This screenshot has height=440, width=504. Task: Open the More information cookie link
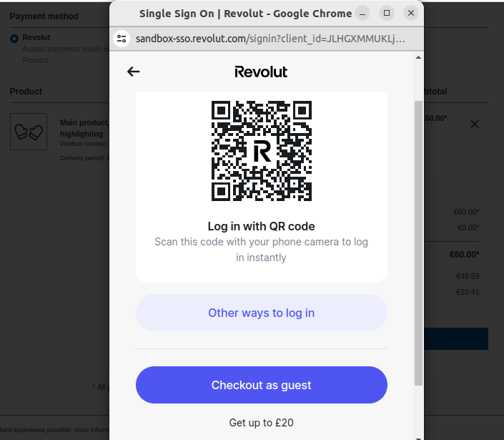pos(92,430)
